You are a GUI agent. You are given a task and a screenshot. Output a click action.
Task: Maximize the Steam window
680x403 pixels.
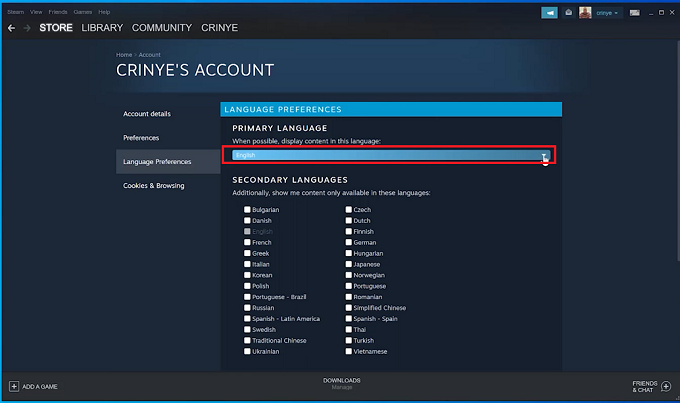(x=661, y=13)
